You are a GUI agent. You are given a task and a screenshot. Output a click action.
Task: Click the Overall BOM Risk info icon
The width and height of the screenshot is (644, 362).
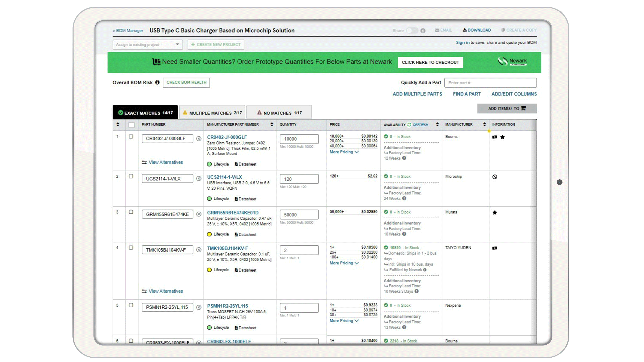[x=157, y=82]
